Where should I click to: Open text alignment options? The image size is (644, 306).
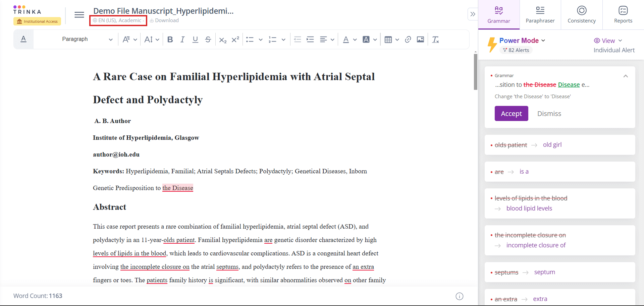[323, 40]
